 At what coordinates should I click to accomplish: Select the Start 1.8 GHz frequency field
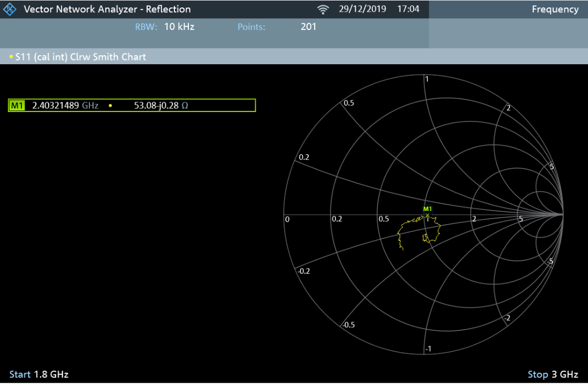(39, 374)
